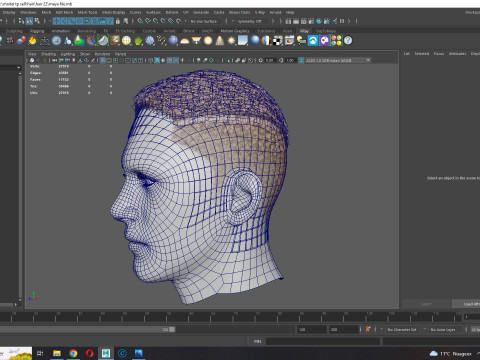Toggle the first highlighted selection mask icon
Image resolution: width=480 pixels, height=360 pixels.
pos(56,21)
